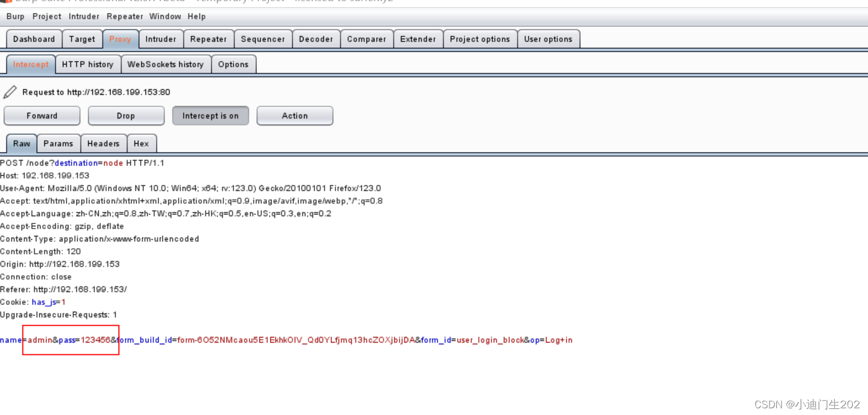Click the Accept-Language header line

coord(166,213)
